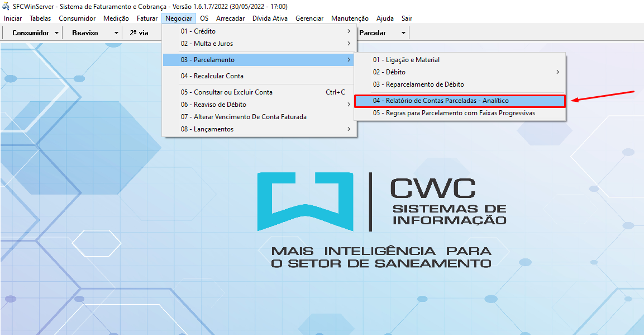Expand the 06 - Reaviso de Débito submenu

pos(213,105)
